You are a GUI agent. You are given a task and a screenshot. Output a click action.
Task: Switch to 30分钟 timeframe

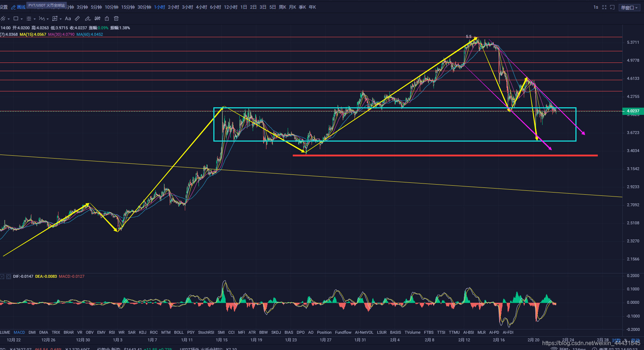coord(144,7)
